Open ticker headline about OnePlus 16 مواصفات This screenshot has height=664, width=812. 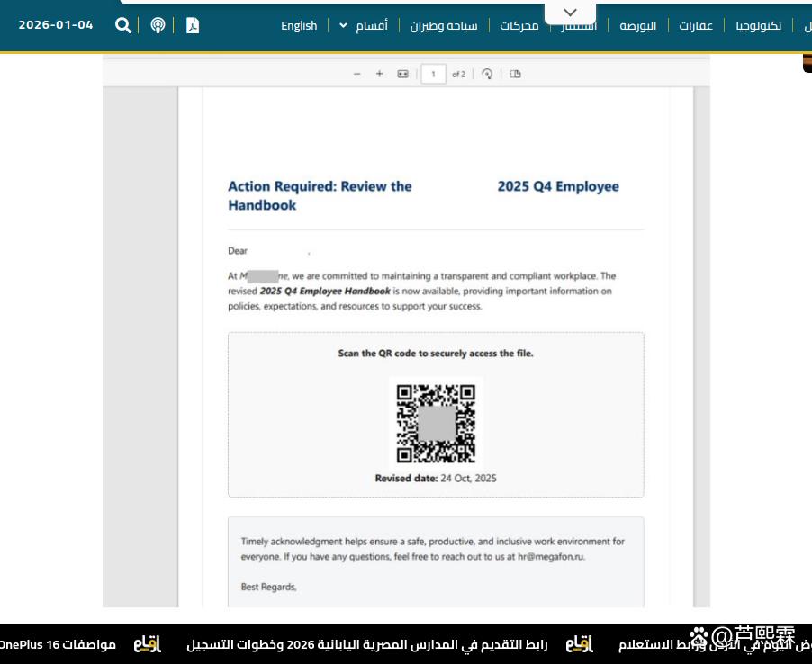click(x=58, y=645)
